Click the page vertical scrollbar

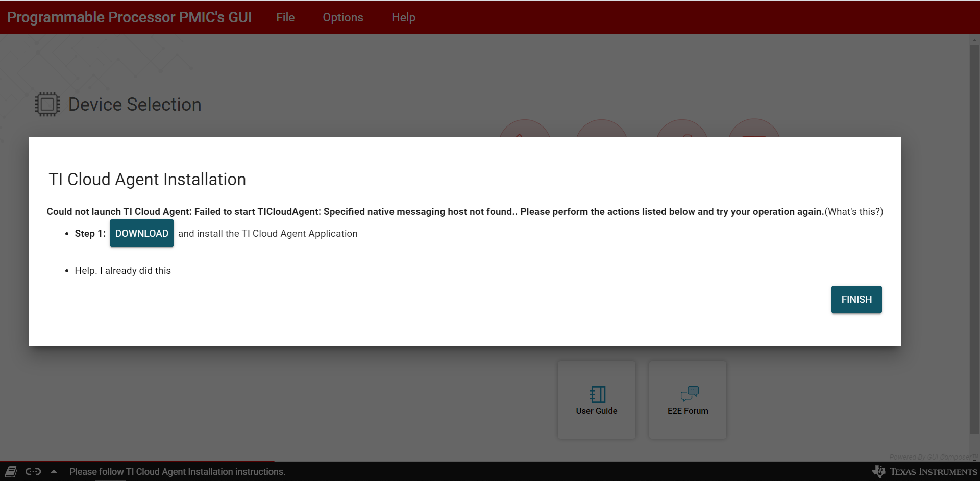click(974, 240)
